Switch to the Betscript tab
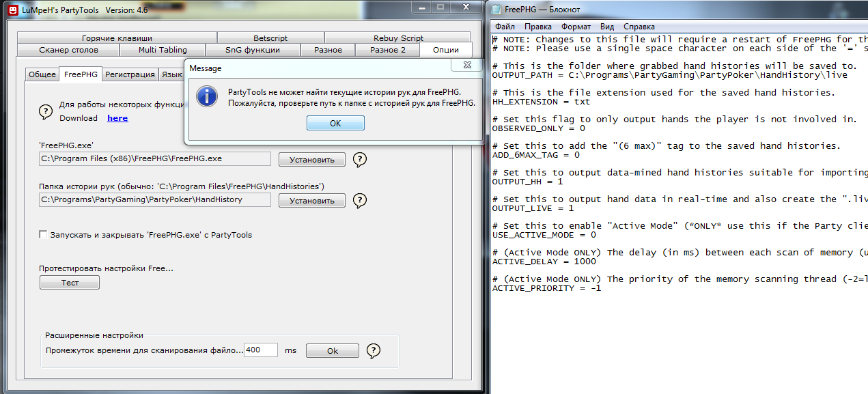 point(270,38)
